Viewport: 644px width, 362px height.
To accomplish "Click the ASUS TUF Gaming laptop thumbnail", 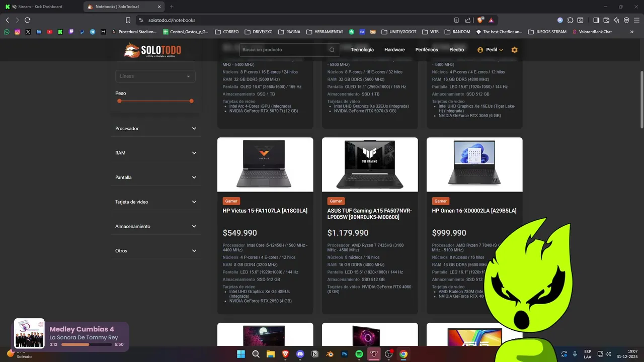I will click(370, 164).
